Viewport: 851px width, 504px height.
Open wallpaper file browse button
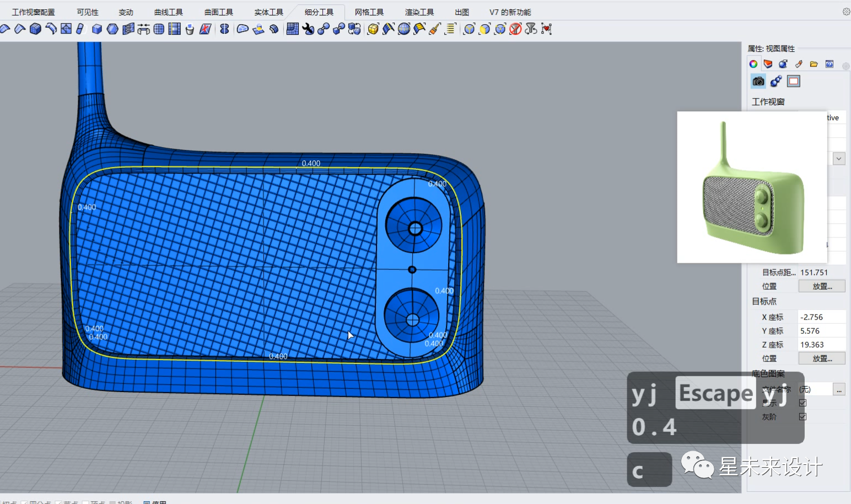pos(839,389)
